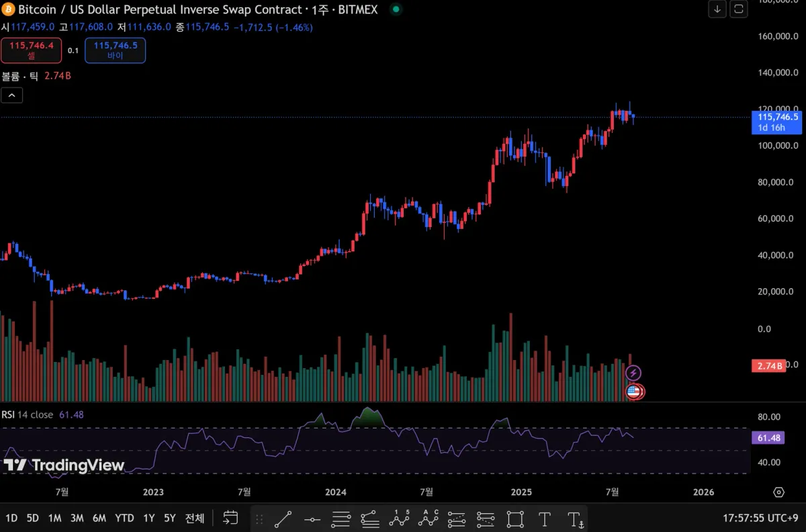
Task: Select the Text drawing tool
Action: 544,519
